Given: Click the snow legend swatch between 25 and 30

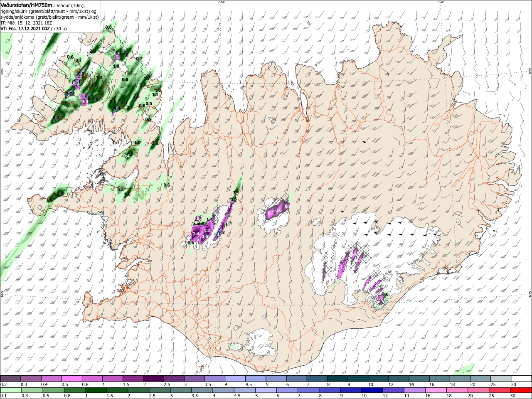Looking at the screenshot, I should pos(501,379).
